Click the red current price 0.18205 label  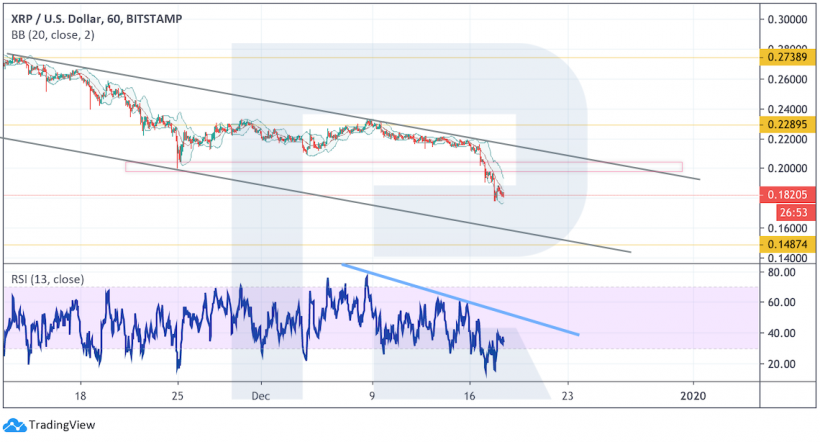click(787, 195)
